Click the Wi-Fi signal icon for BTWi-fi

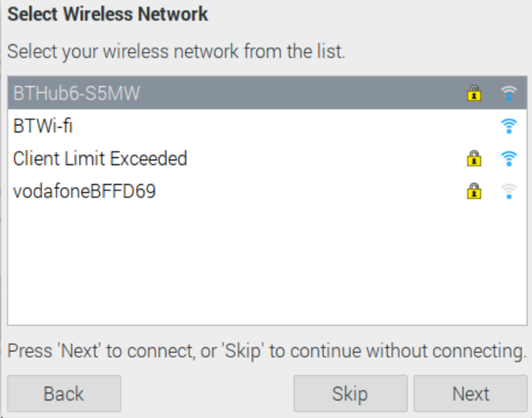(x=508, y=126)
